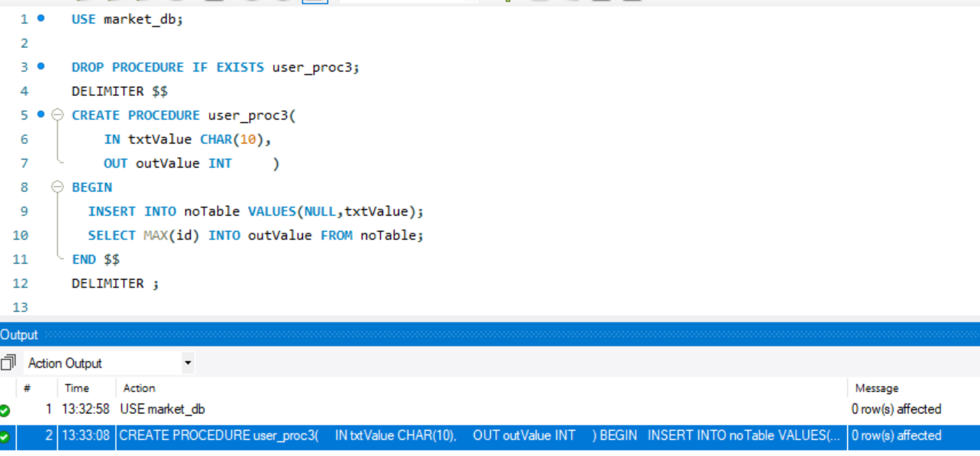Click the blue statement marker on line 5
This screenshot has width=980, height=456.
point(40,114)
